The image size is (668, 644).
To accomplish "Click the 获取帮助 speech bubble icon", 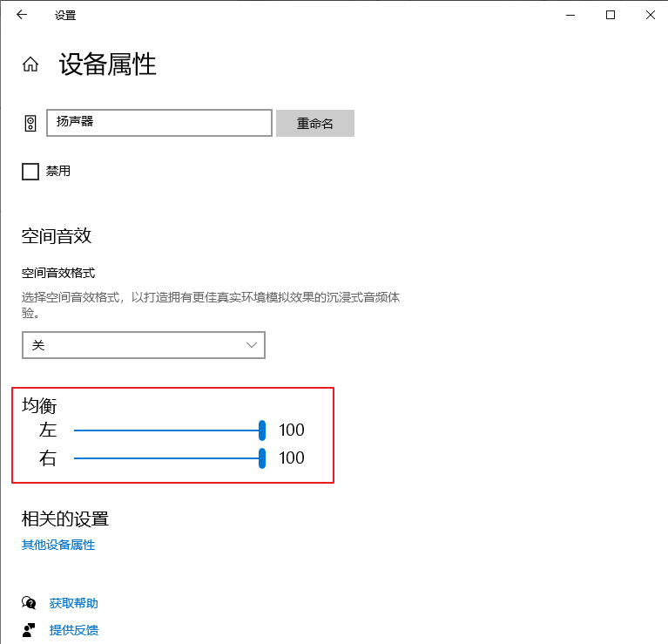I will point(30,603).
